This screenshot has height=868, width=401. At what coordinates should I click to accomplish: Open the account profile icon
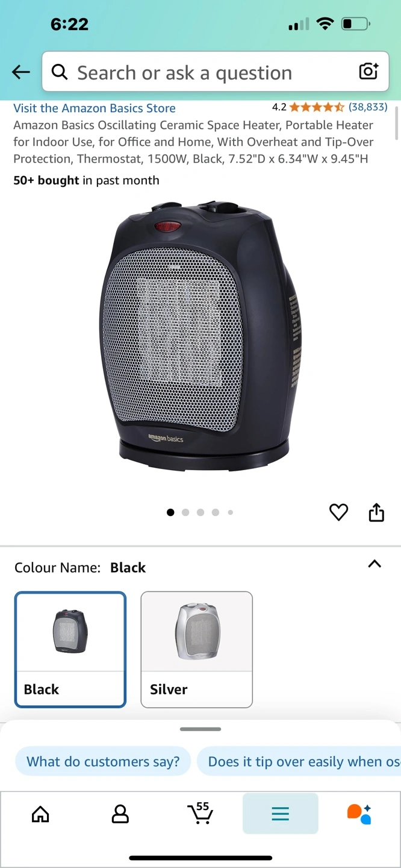point(120,814)
